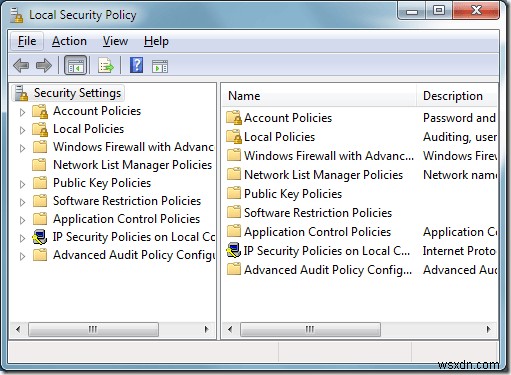The width and height of the screenshot is (511, 375).
Task: Click the Windows Firewall folder icon in tree
Action: coord(40,147)
